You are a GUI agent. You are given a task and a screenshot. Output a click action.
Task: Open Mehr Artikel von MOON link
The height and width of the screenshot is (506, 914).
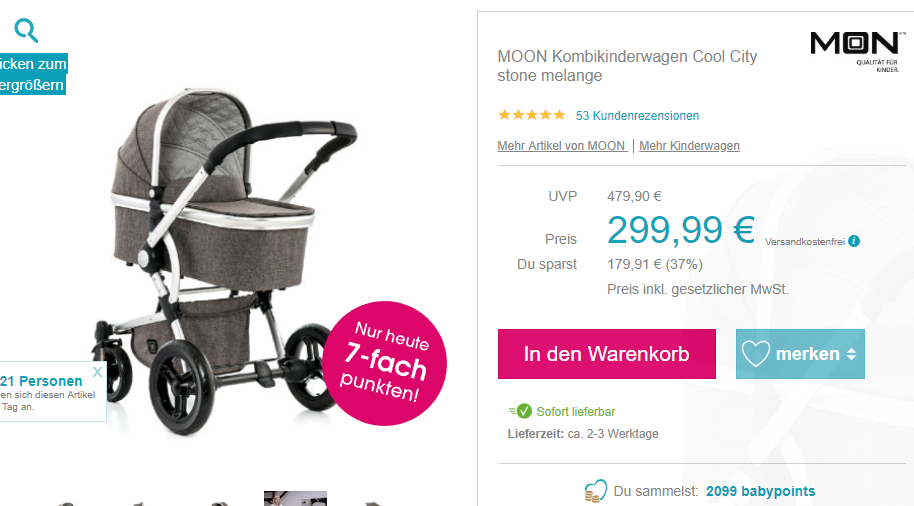point(563,146)
